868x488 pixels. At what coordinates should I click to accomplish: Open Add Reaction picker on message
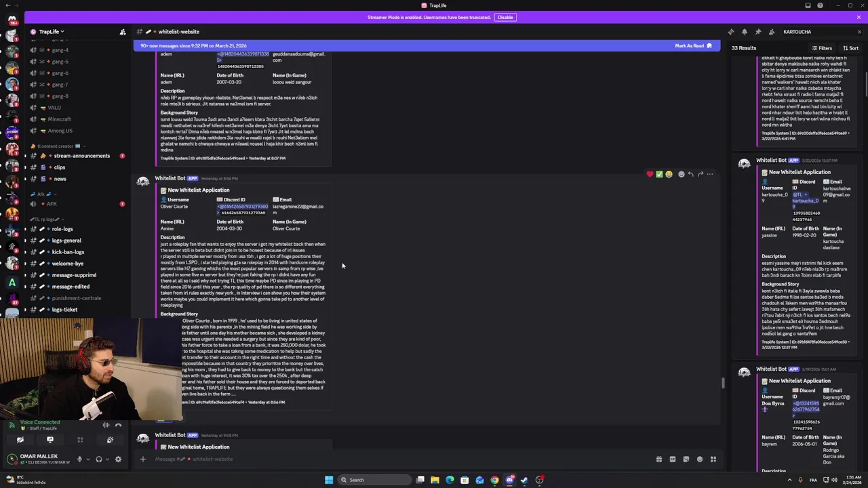coord(682,174)
